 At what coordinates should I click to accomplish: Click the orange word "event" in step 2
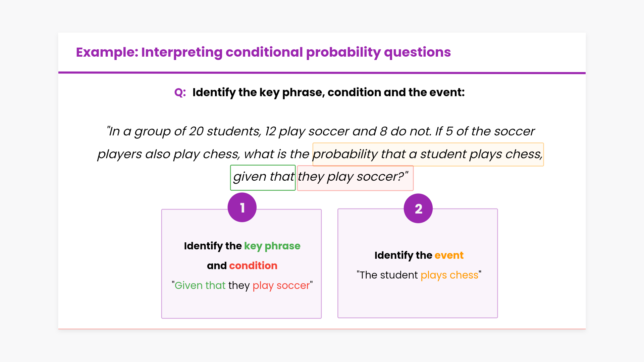point(449,255)
